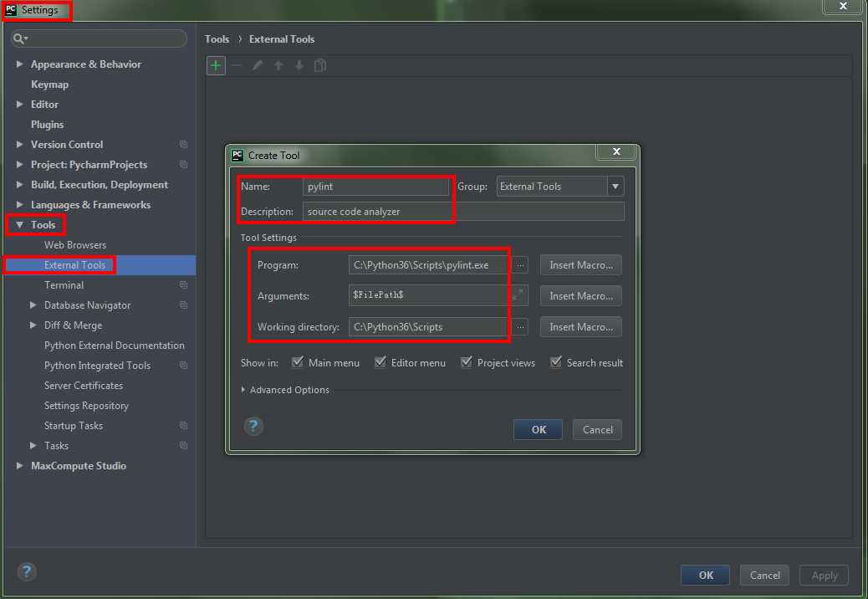Toggle the Search result checkbox
868x599 pixels.
pos(556,362)
